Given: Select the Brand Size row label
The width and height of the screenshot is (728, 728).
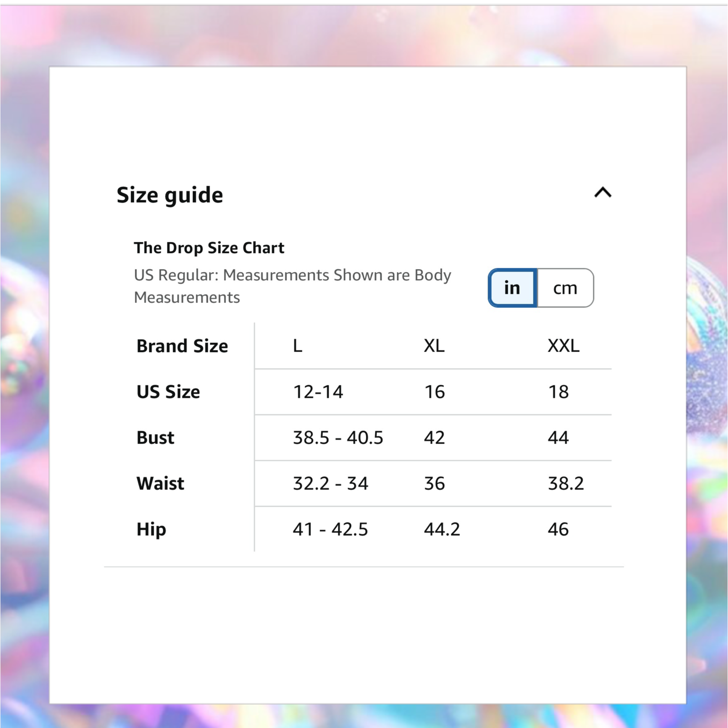Looking at the screenshot, I should (182, 346).
